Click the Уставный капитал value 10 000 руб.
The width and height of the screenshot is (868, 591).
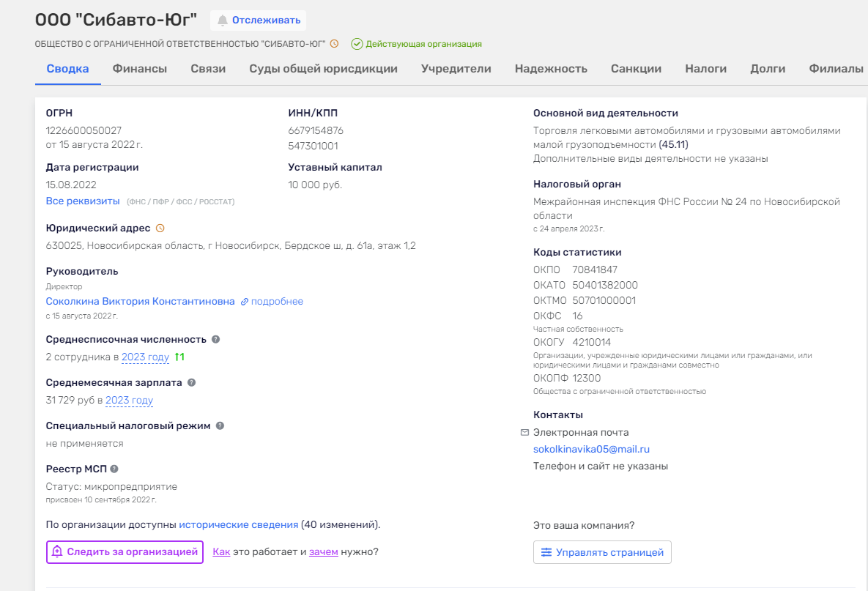tap(315, 185)
